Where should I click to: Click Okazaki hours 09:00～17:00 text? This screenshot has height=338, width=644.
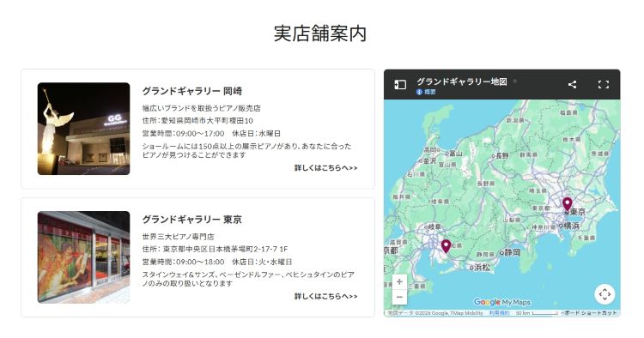pyautogui.click(x=200, y=133)
